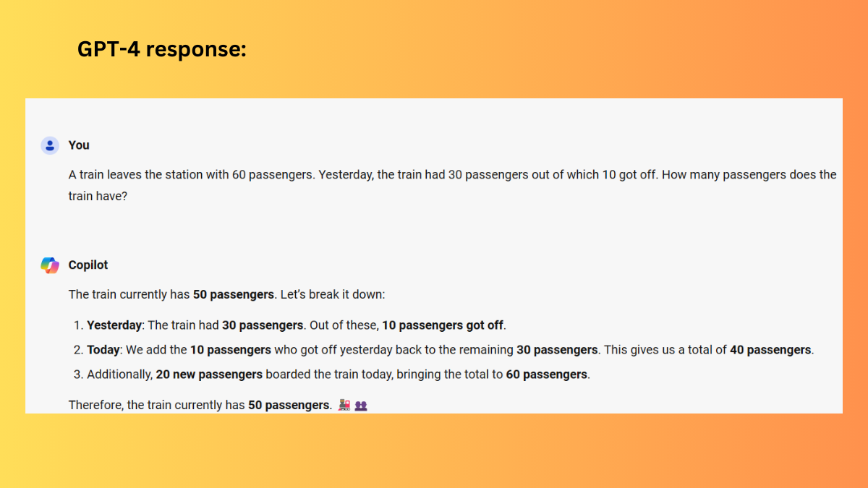Click the bold "10 passengers got off" text

(x=443, y=325)
